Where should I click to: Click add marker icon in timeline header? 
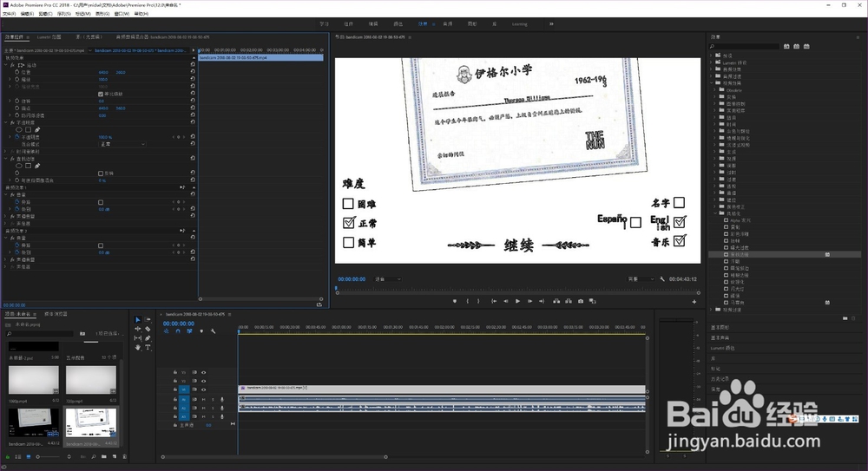(x=201, y=331)
